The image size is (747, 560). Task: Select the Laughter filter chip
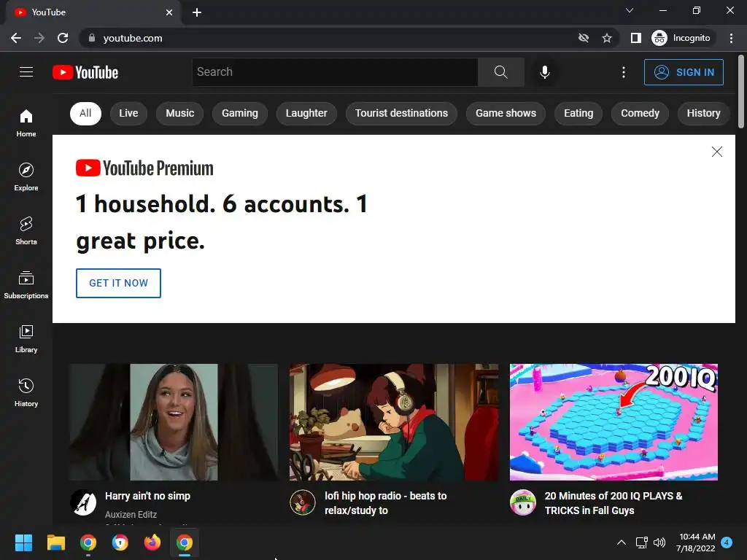click(306, 113)
